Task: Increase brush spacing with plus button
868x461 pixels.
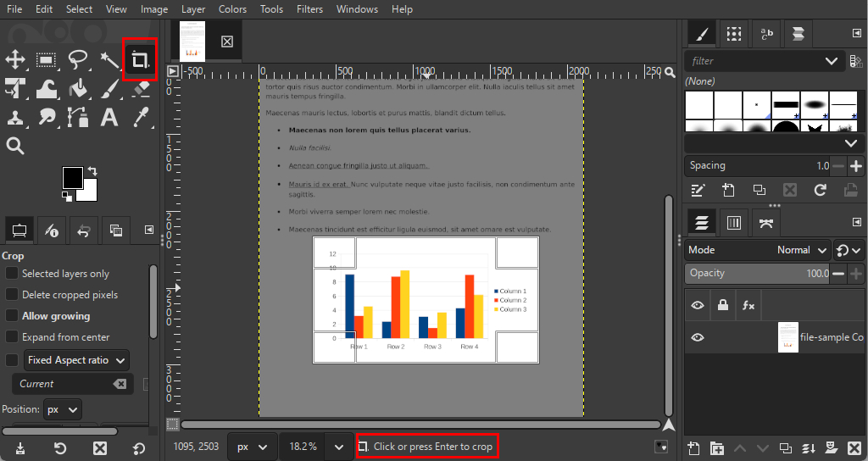Action: (x=856, y=165)
